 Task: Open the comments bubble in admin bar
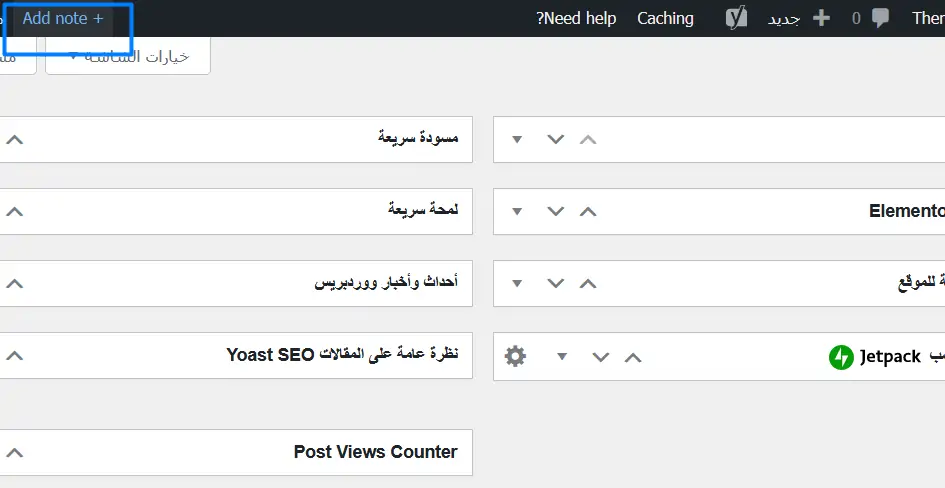(881, 18)
